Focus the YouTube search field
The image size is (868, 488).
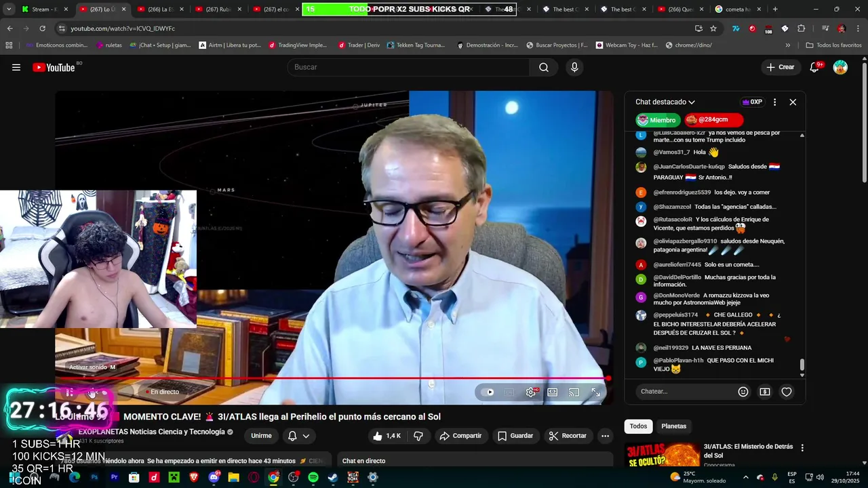click(x=408, y=67)
